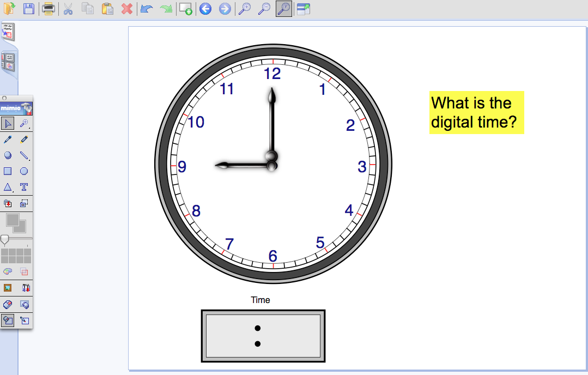Viewport: 588px width, 375px height.
Task: Select the Highlighter tool
Action: tap(24, 140)
